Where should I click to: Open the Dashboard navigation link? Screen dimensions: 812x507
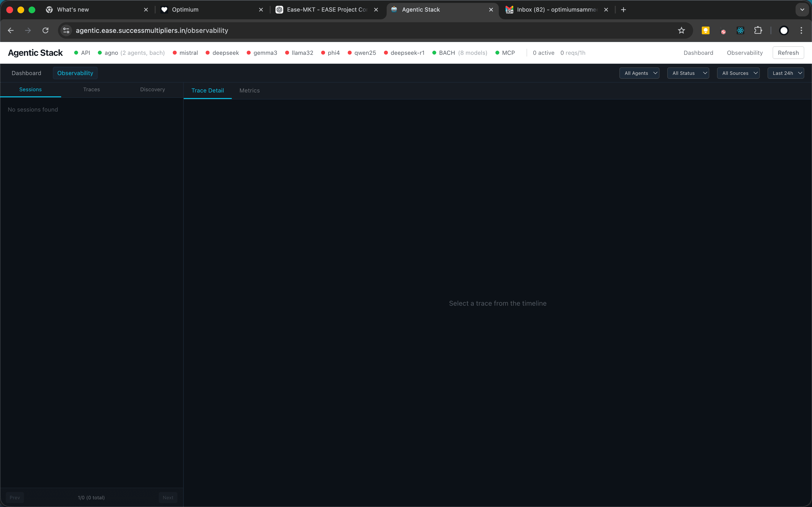698,53
